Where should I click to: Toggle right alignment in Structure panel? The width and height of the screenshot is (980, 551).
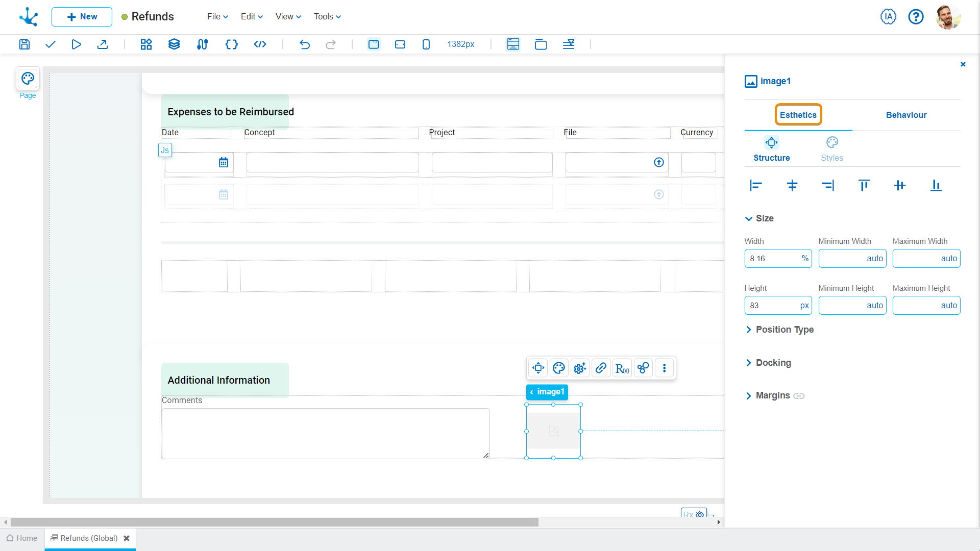[x=827, y=186]
